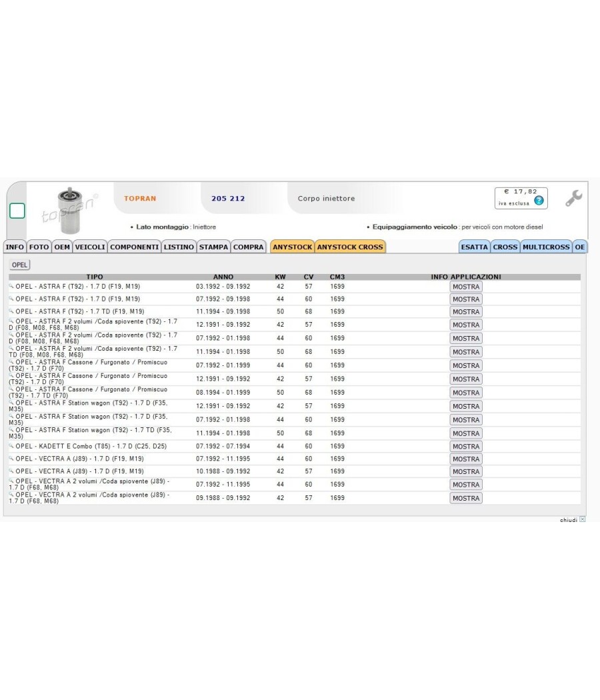Image resolution: width=600 pixels, height=700 pixels.
Task: Click the TIPO column header
Action: pos(95,277)
